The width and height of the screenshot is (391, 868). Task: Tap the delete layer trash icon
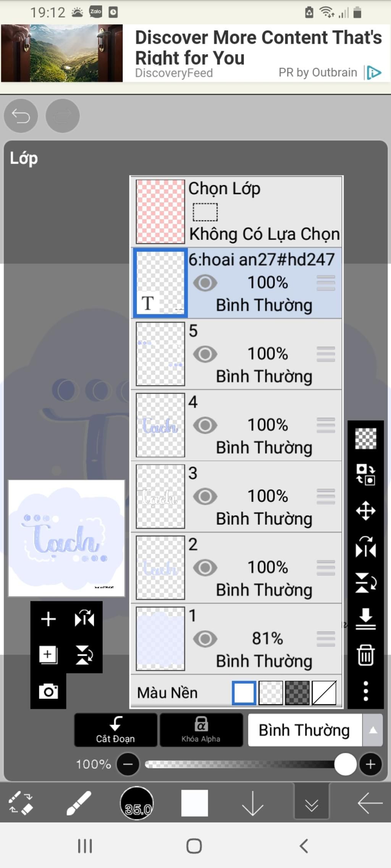coord(365,655)
